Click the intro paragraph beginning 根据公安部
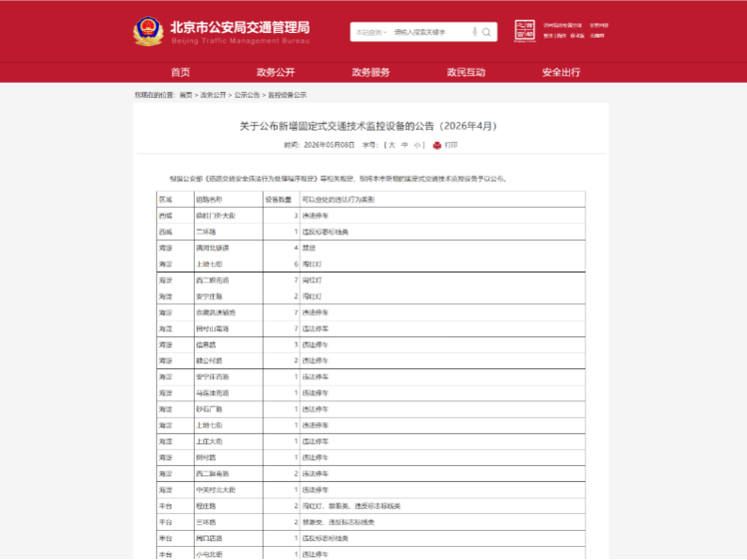This screenshot has width=747, height=560. tap(339, 179)
